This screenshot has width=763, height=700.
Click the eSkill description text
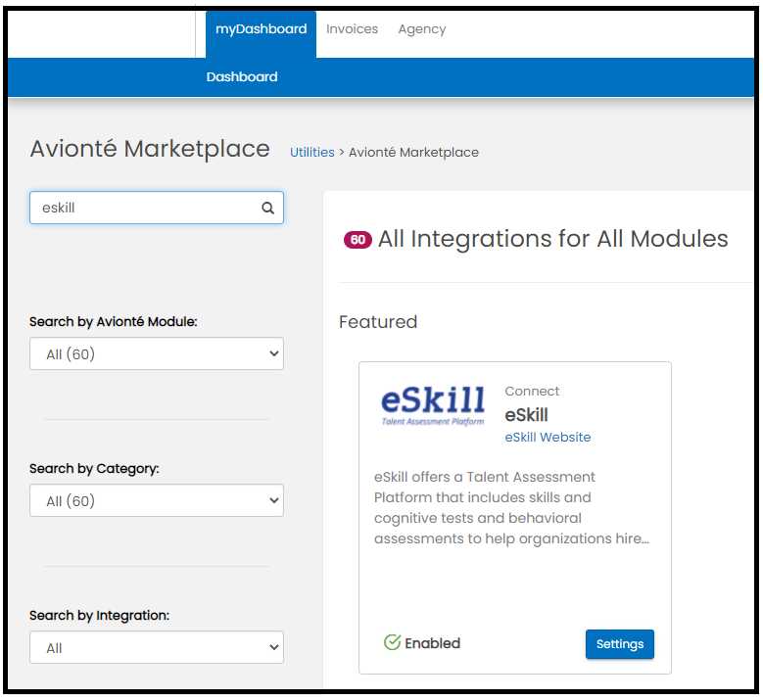(x=511, y=508)
